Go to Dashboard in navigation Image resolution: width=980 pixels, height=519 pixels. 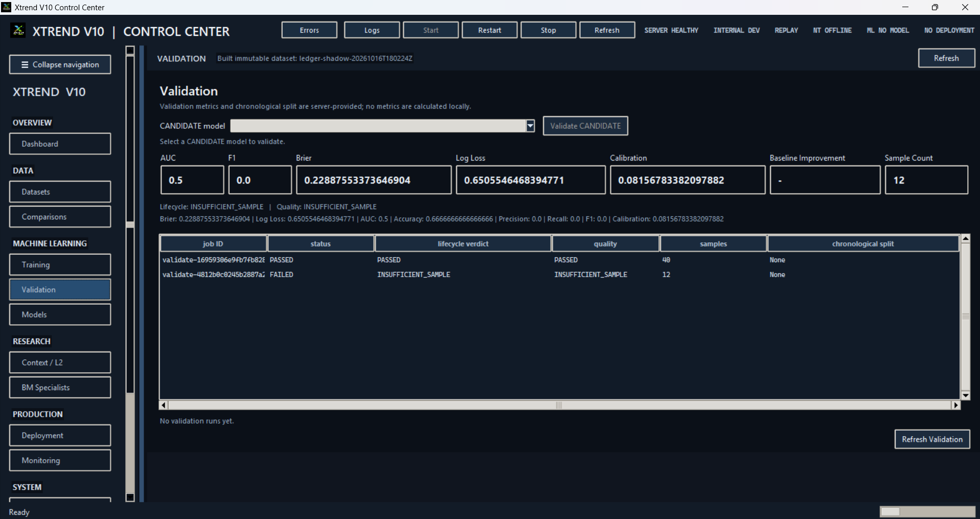(60, 144)
